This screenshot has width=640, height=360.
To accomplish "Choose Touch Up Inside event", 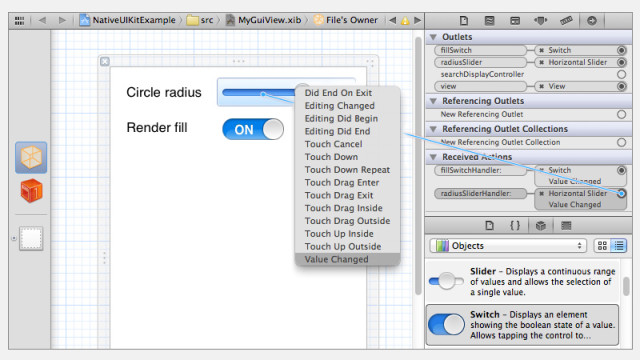I will (x=347, y=233).
